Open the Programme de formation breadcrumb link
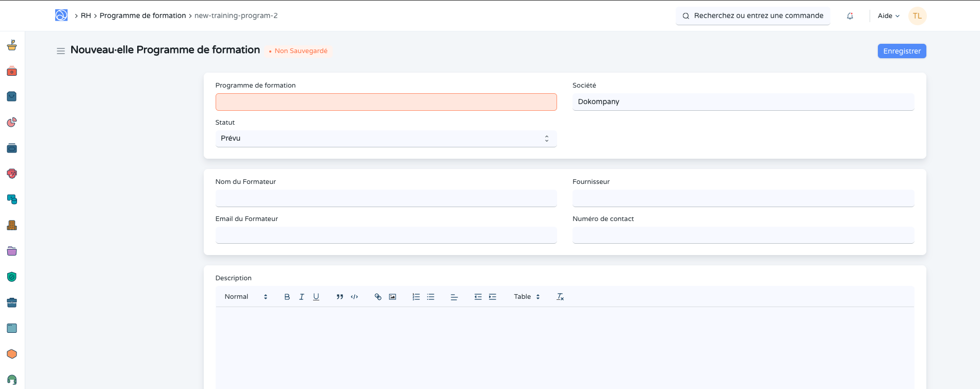This screenshot has width=980, height=389. click(x=142, y=16)
